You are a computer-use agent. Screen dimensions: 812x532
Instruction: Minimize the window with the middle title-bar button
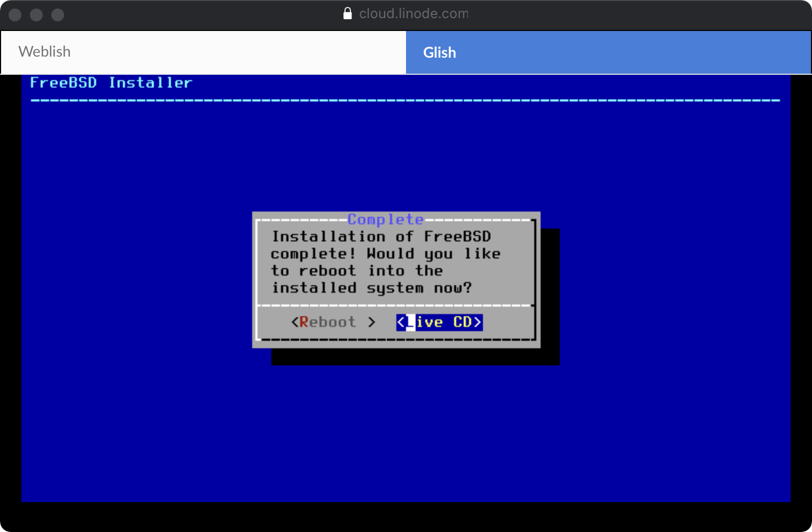pos(36,15)
